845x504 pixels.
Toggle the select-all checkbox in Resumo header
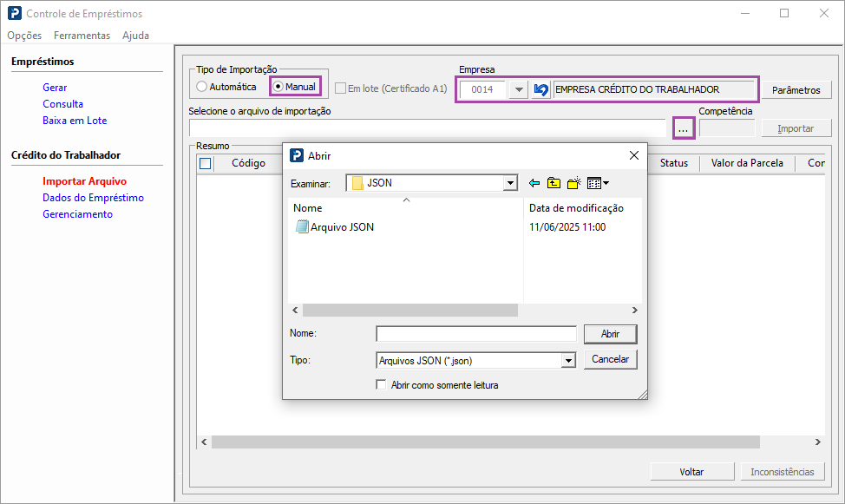206,163
